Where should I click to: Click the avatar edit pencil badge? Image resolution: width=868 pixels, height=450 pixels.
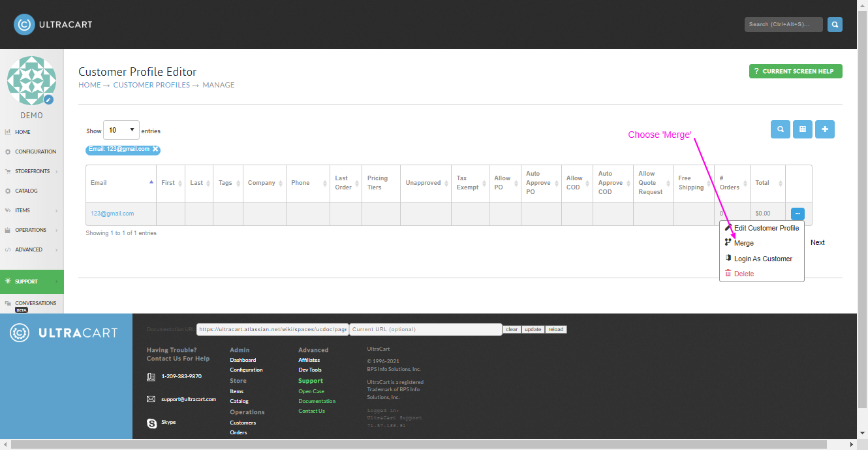(48, 100)
